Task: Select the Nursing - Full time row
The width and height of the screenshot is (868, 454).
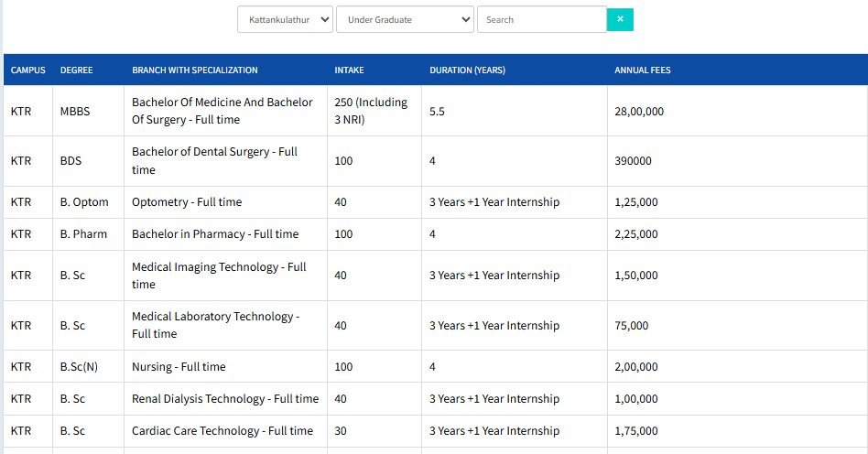Action: pos(179,367)
